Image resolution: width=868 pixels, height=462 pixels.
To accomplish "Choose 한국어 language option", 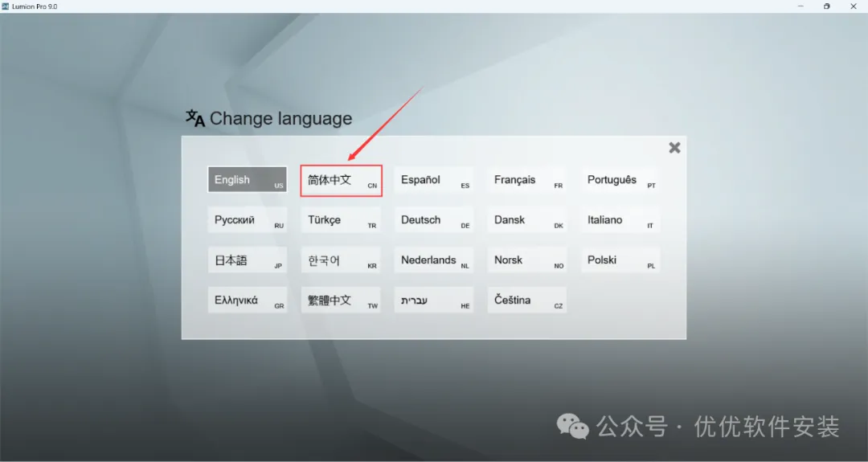I will [341, 260].
